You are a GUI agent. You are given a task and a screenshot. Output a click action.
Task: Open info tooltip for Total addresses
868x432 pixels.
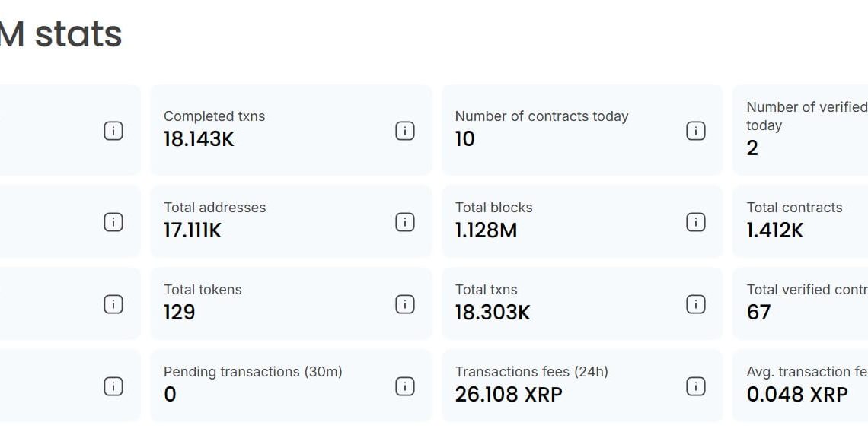pyautogui.click(x=405, y=222)
